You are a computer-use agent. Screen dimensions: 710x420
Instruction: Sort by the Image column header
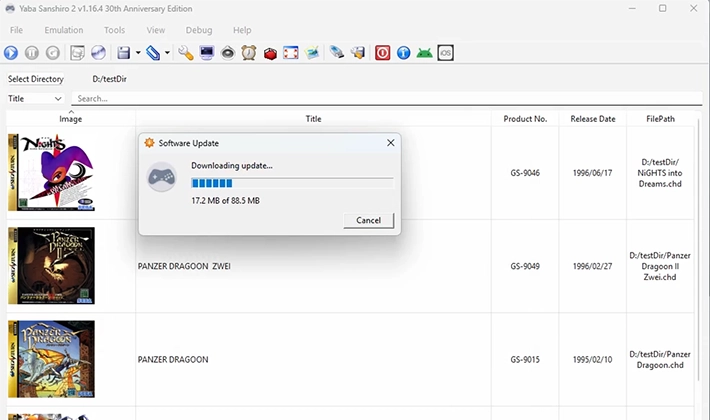[x=71, y=119]
